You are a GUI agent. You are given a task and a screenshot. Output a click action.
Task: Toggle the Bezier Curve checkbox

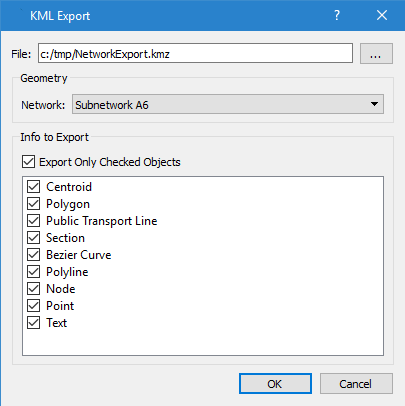[x=33, y=255]
